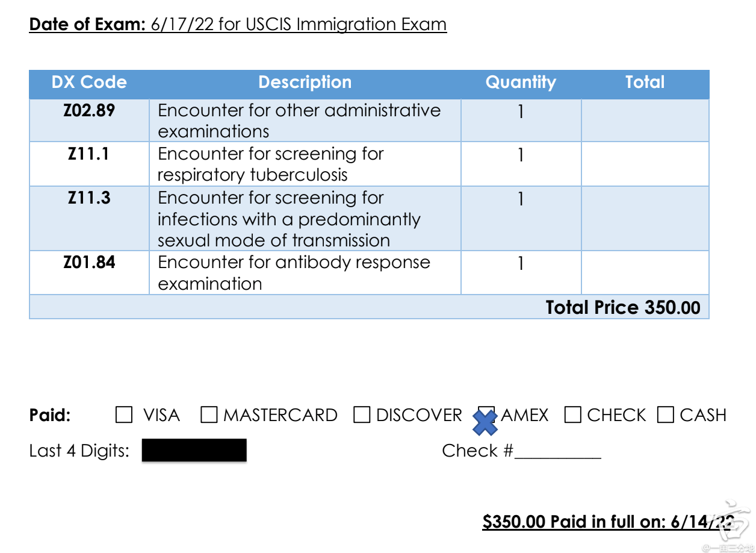Click the watermark logo in bottom corner
Image resolution: width=756 pixels, height=553 pixels.
tap(736, 518)
